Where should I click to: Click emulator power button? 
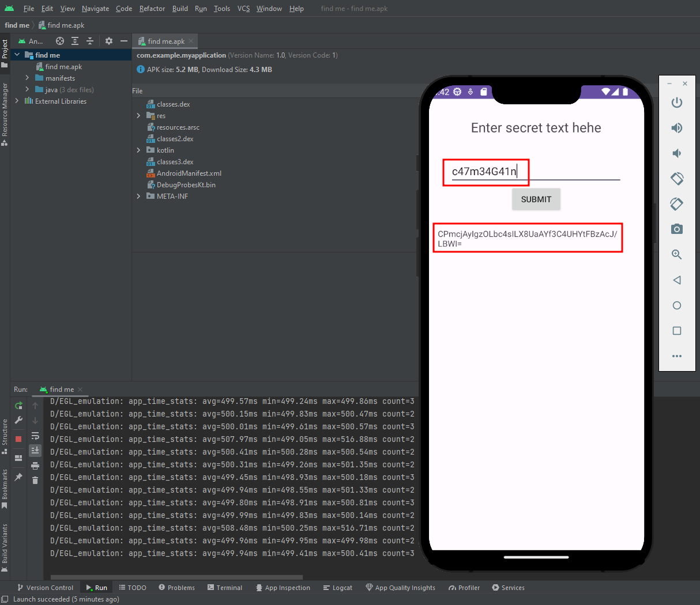click(x=677, y=103)
